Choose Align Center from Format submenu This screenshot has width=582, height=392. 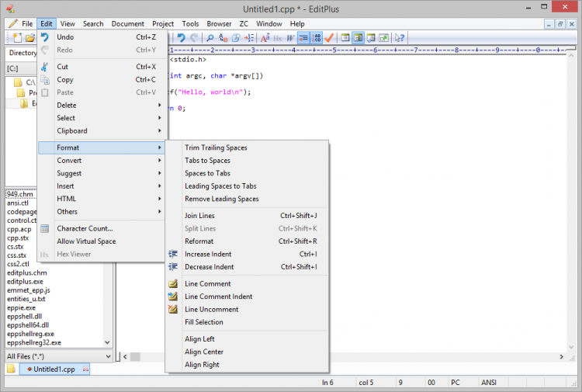[203, 352]
